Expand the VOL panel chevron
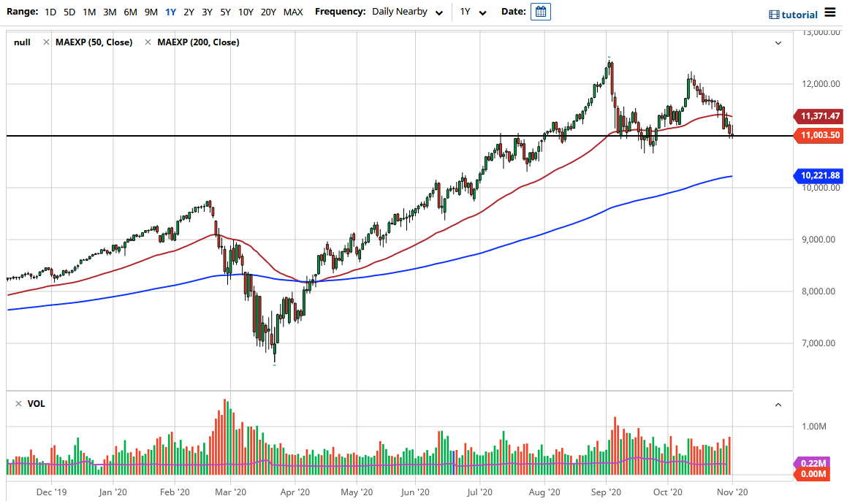The width and height of the screenshot is (847, 504). [779, 403]
